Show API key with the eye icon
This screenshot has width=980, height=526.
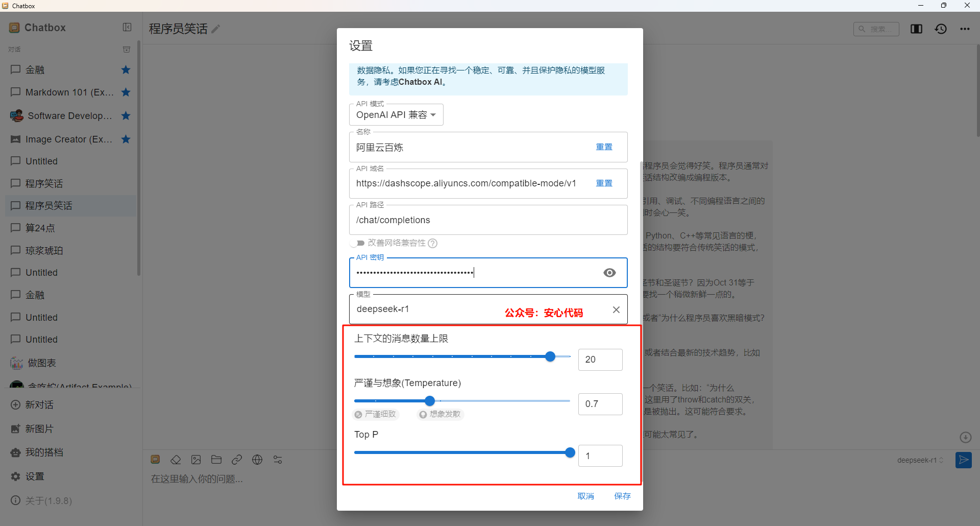click(x=609, y=273)
